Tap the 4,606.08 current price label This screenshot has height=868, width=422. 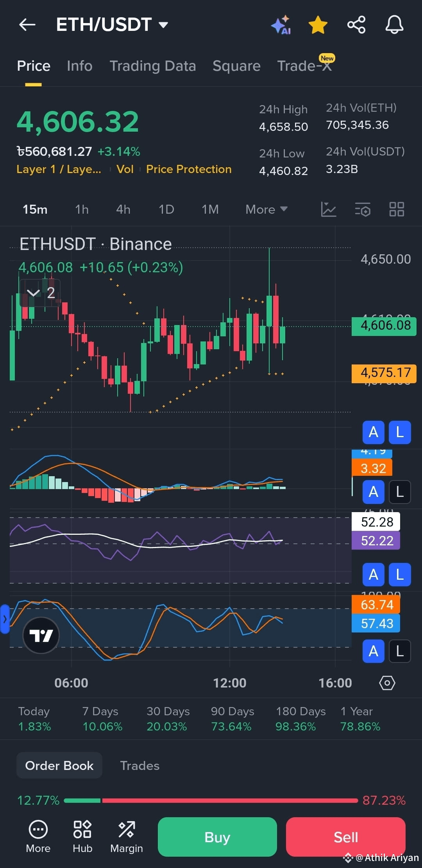pyautogui.click(x=384, y=326)
